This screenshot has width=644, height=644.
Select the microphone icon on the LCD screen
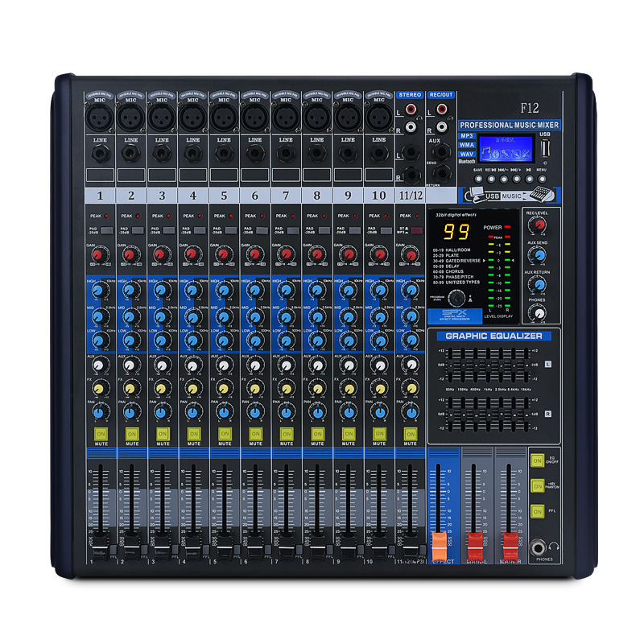506,155
